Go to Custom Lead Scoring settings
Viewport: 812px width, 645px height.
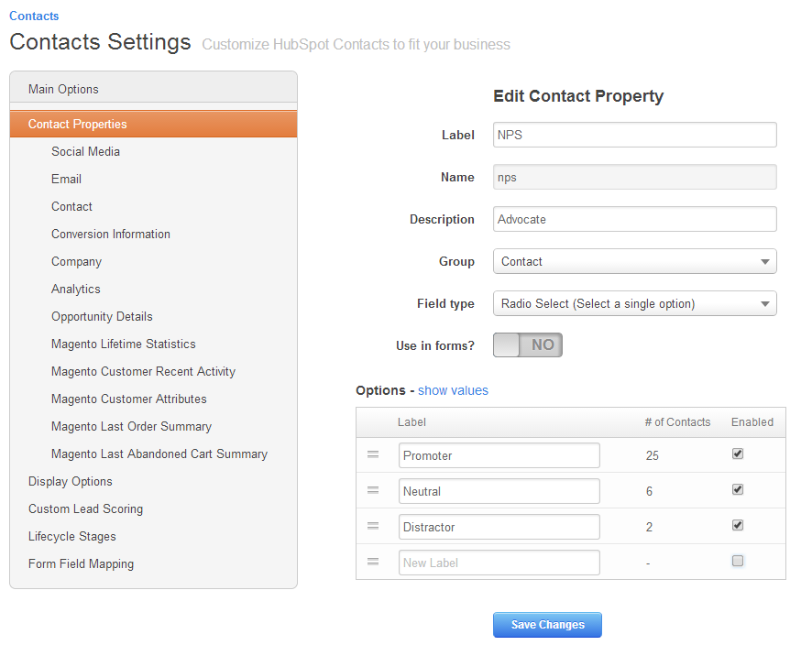coord(85,508)
